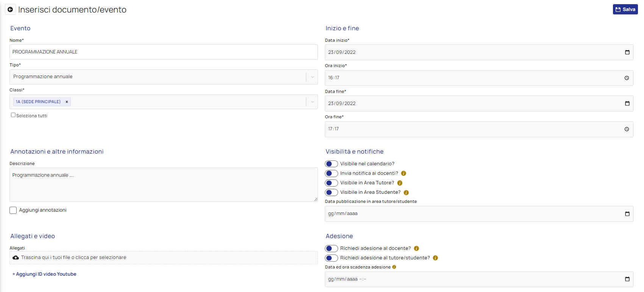This screenshot has height=292, width=644.
Task: Open clock picker for Ora inizio
Action: pyautogui.click(x=627, y=78)
